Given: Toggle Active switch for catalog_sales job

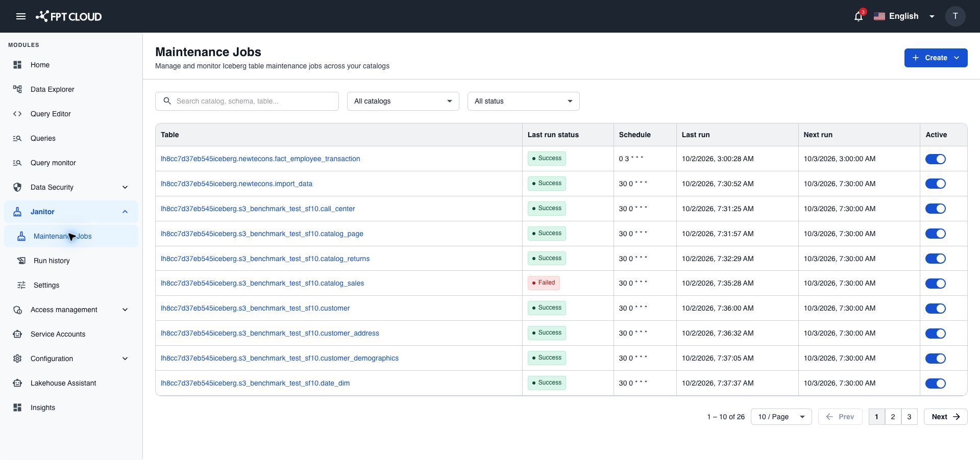Looking at the screenshot, I should coord(935,284).
